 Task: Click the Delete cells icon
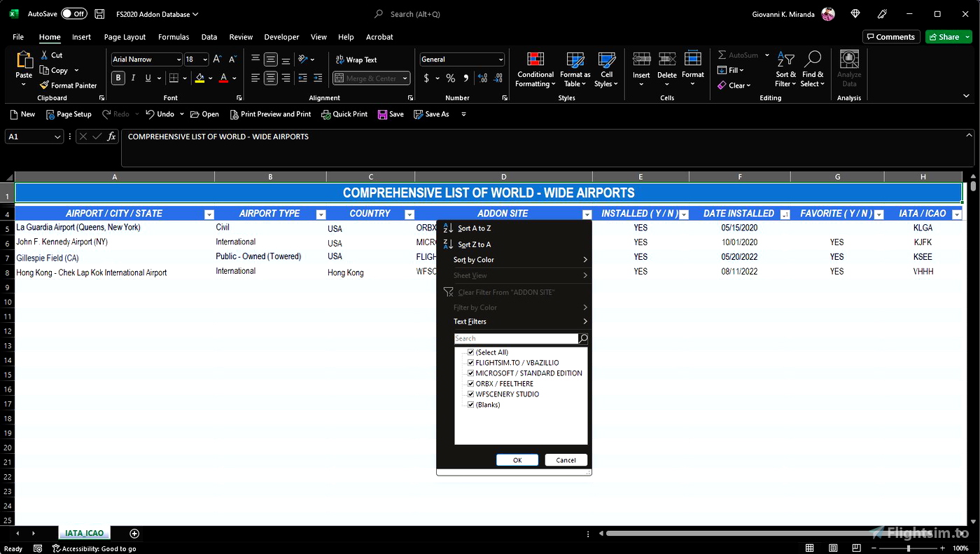click(667, 60)
